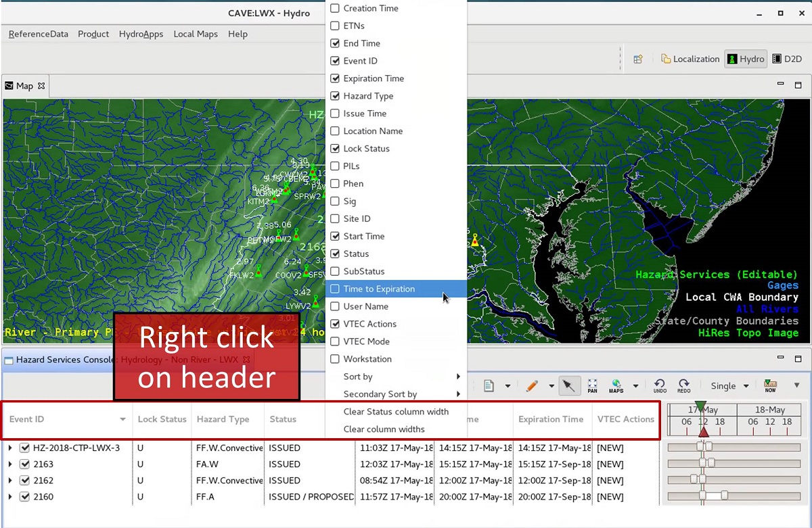This screenshot has height=528, width=812.
Task: Click the MAPS tool icon
Action: click(616, 386)
